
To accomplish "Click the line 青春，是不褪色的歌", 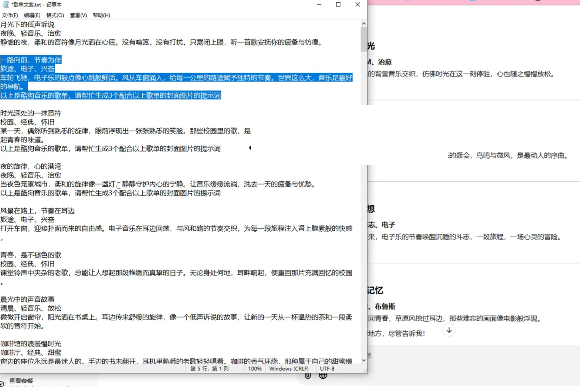I will pyautogui.click(x=31, y=255).
